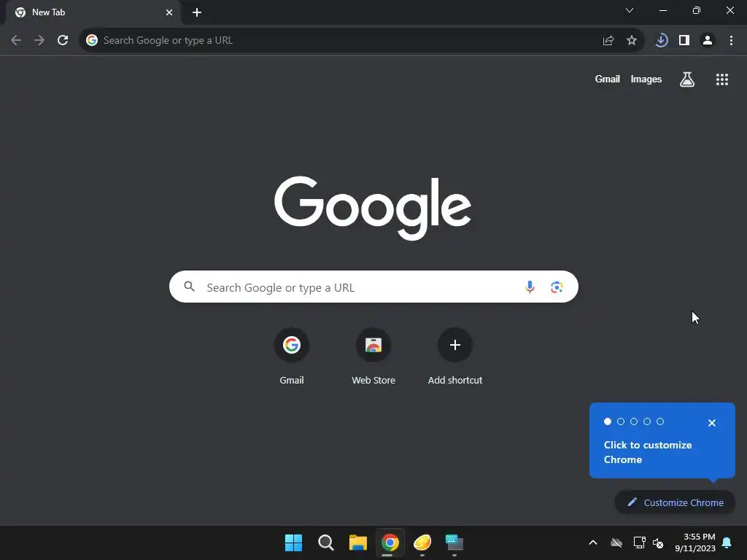The width and height of the screenshot is (747, 560).
Task: Open the Gmail shortcut tile
Action: coord(292,356)
